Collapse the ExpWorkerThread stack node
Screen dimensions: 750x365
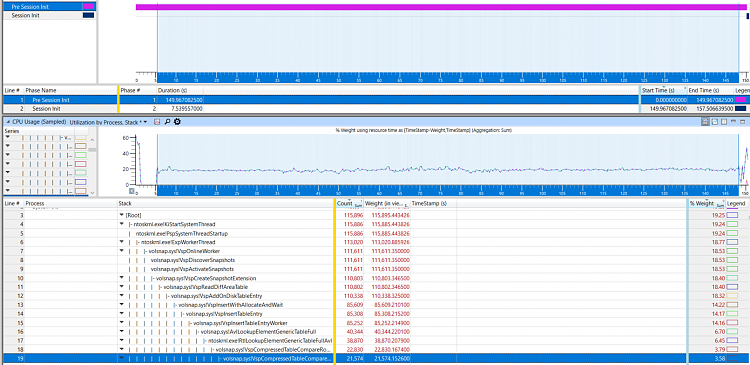121,242
